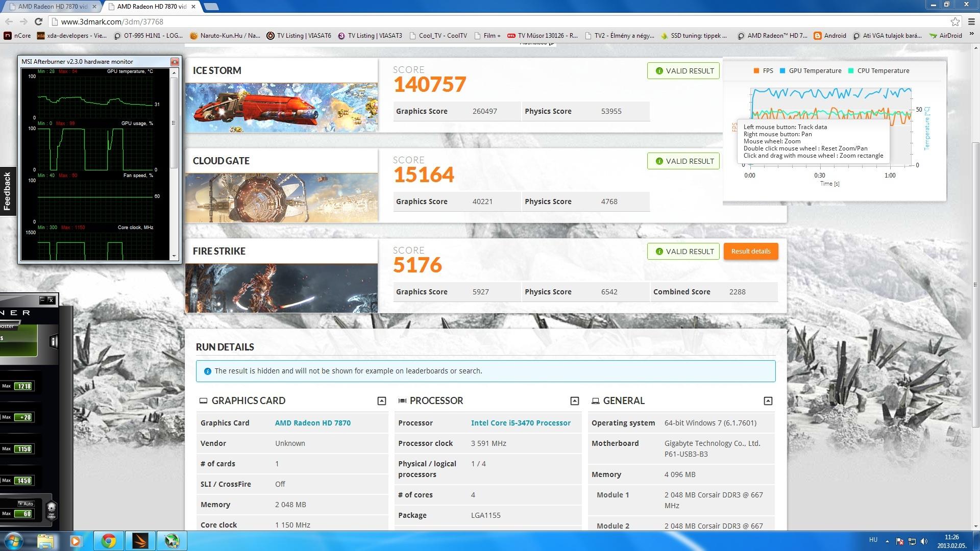Show hidden system tray icons
The height and width of the screenshot is (551, 980).
point(887,541)
